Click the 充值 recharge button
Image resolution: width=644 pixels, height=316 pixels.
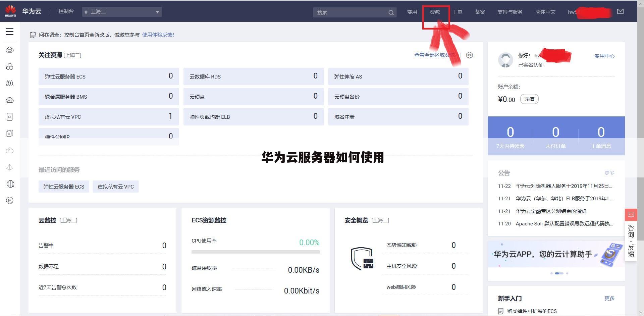(x=529, y=99)
